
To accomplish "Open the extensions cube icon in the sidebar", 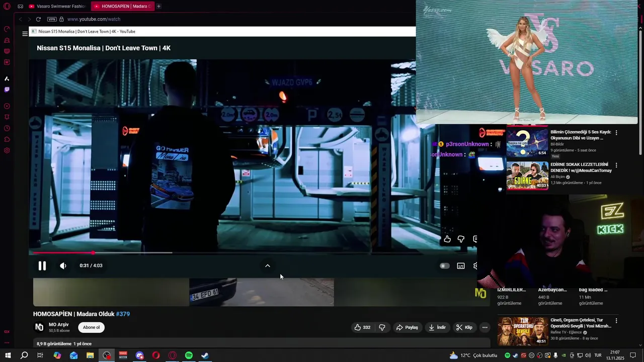I will pyautogui.click(x=7, y=139).
